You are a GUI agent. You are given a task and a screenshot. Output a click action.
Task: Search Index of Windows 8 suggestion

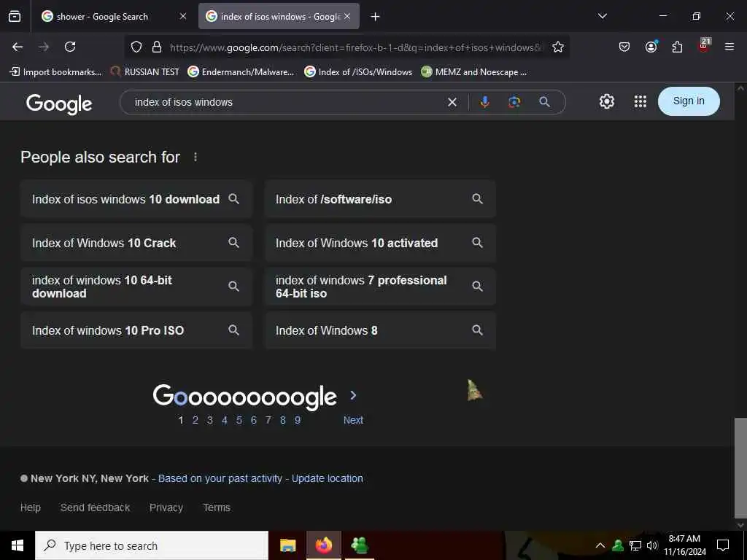tap(380, 330)
